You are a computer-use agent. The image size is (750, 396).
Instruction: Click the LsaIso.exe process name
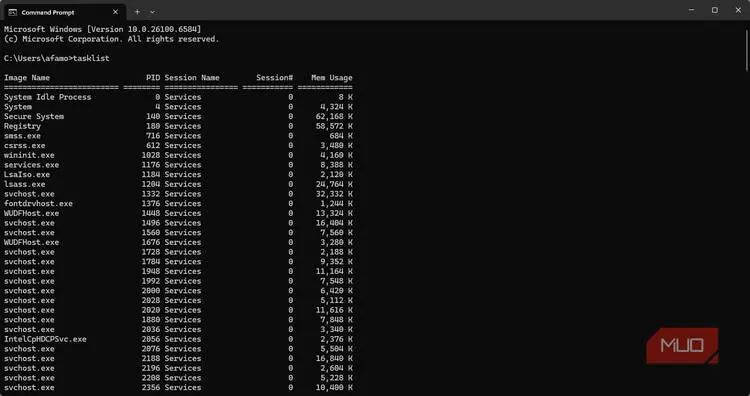27,175
